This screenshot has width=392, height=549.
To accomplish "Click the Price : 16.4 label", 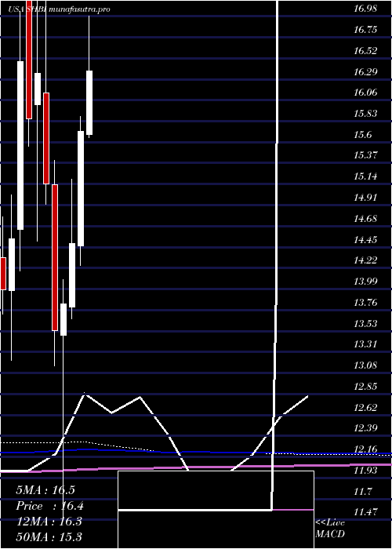I will (50, 506).
